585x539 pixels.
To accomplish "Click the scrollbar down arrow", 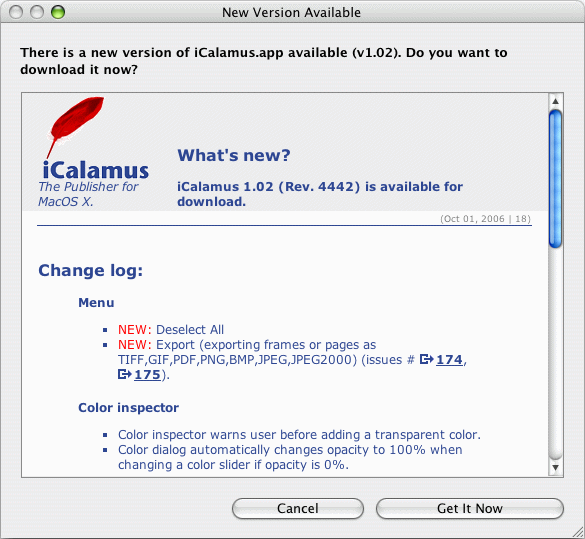I will 556,467.
